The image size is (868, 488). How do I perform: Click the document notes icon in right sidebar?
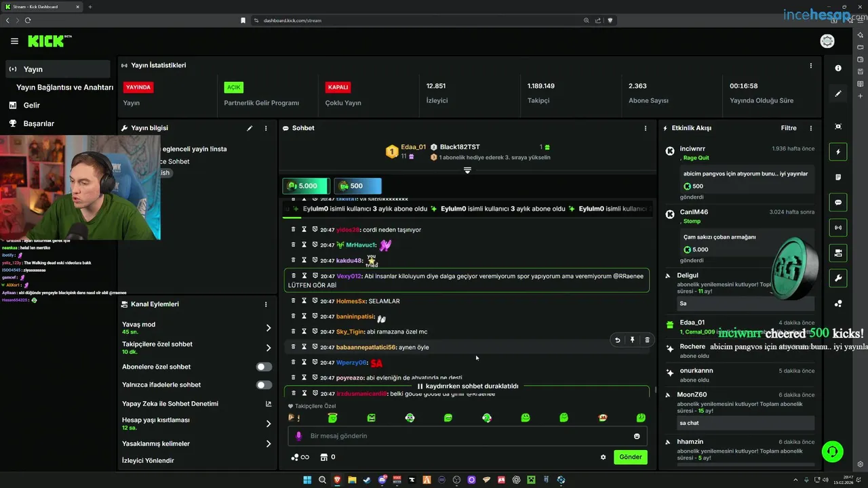click(838, 177)
